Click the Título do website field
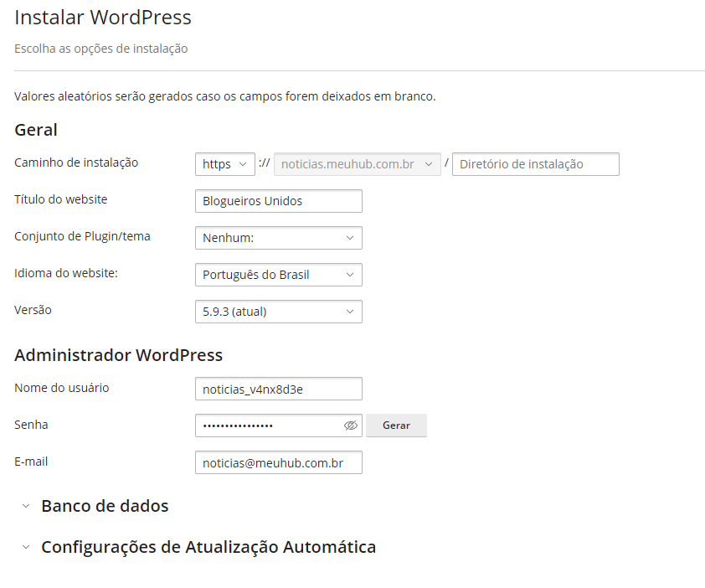Image resolution: width=705 pixels, height=588 pixels. pos(278,201)
